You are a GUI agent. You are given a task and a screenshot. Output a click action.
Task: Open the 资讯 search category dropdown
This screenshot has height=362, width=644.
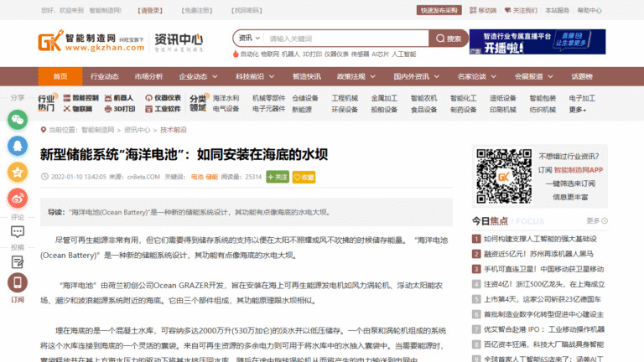coord(249,39)
